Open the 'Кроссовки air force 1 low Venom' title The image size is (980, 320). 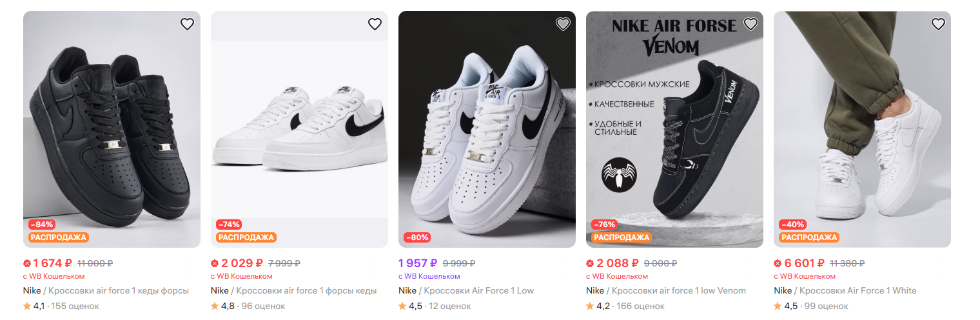[678, 290]
